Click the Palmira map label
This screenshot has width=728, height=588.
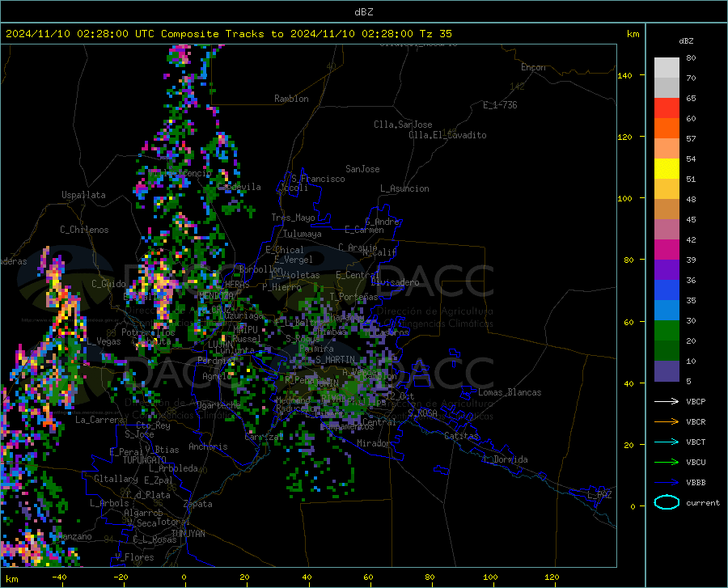click(316, 349)
